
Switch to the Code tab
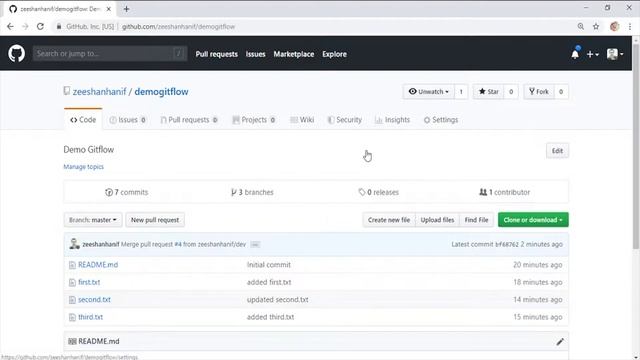83,120
